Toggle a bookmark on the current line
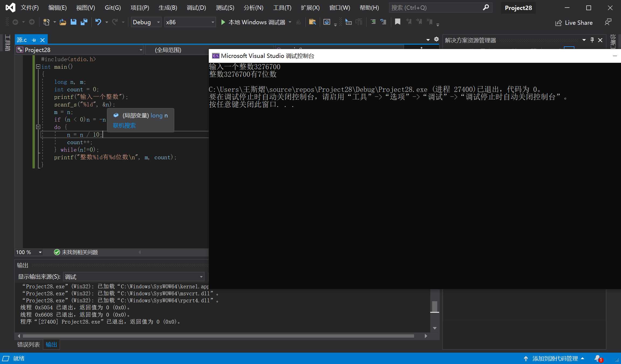This screenshot has height=364, width=621. [x=397, y=22]
